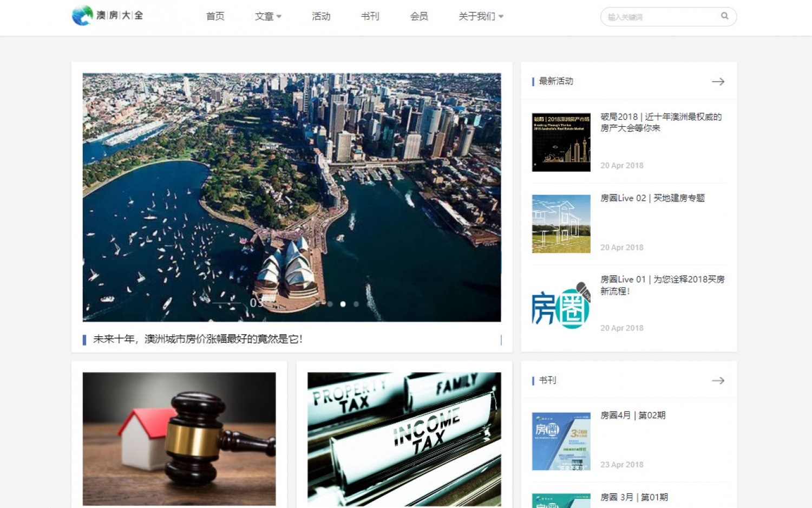Image resolution: width=812 pixels, height=508 pixels.
Task: Open the Income Tax folders article thumbnail
Action: coord(404,438)
